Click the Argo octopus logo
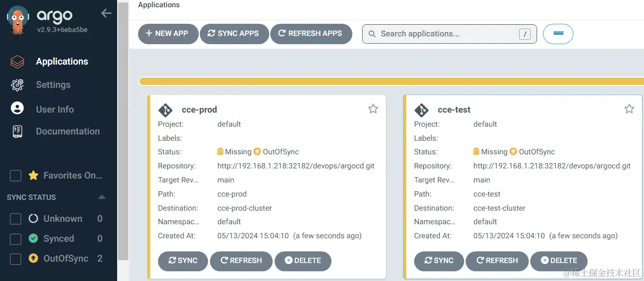This screenshot has width=644, height=281. (17, 20)
